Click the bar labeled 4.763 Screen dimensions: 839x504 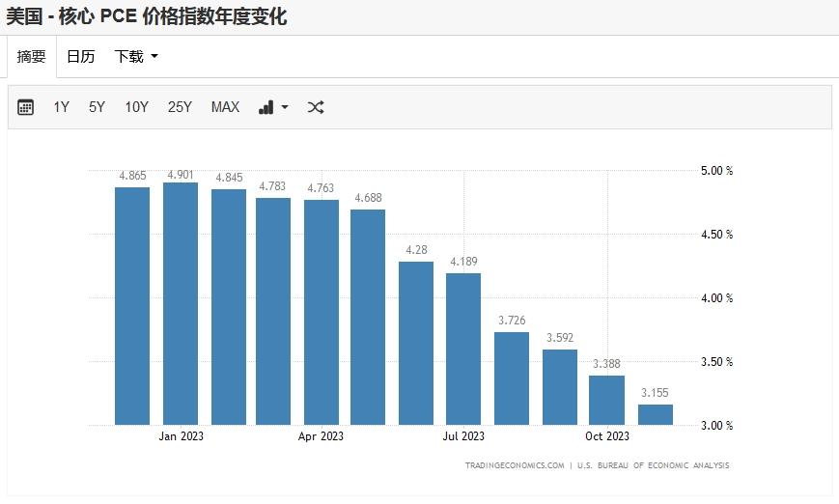pos(322,313)
